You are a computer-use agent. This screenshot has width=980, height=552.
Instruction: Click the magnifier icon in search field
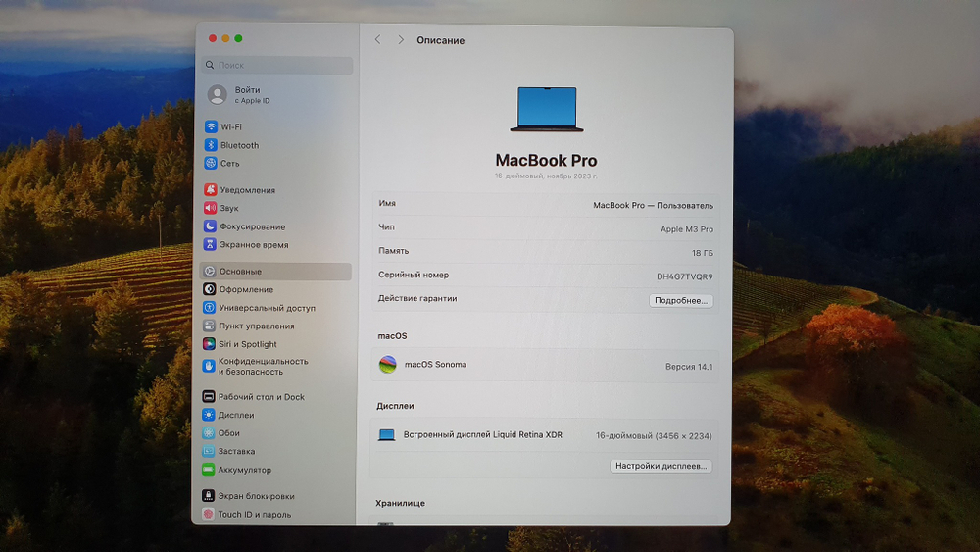coord(210,65)
